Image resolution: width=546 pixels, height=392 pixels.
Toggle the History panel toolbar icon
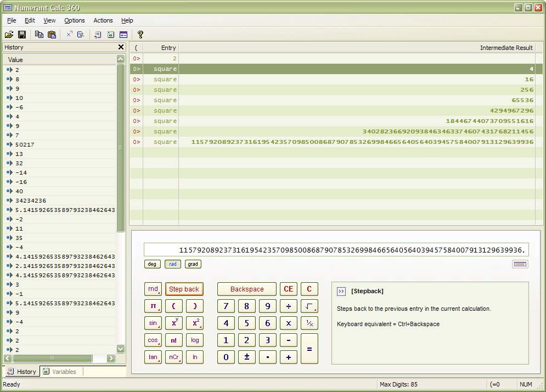tap(98, 35)
